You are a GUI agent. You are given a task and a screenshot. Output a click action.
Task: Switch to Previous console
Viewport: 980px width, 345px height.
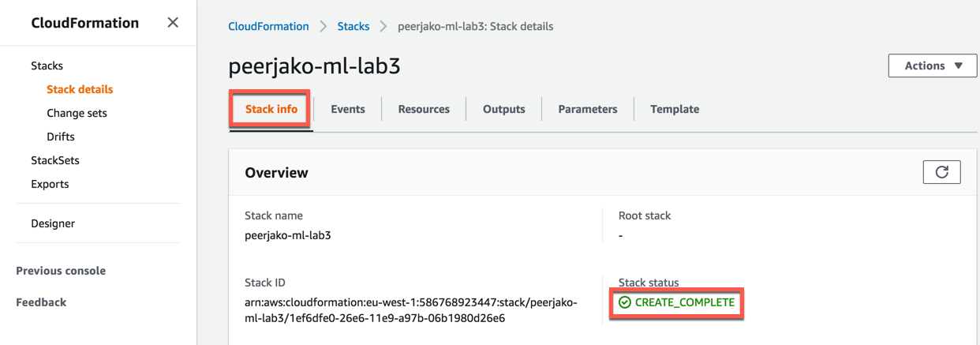click(x=61, y=271)
